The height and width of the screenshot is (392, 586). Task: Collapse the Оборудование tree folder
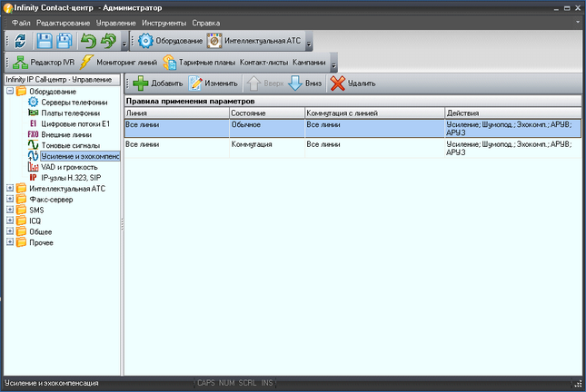pos(10,91)
